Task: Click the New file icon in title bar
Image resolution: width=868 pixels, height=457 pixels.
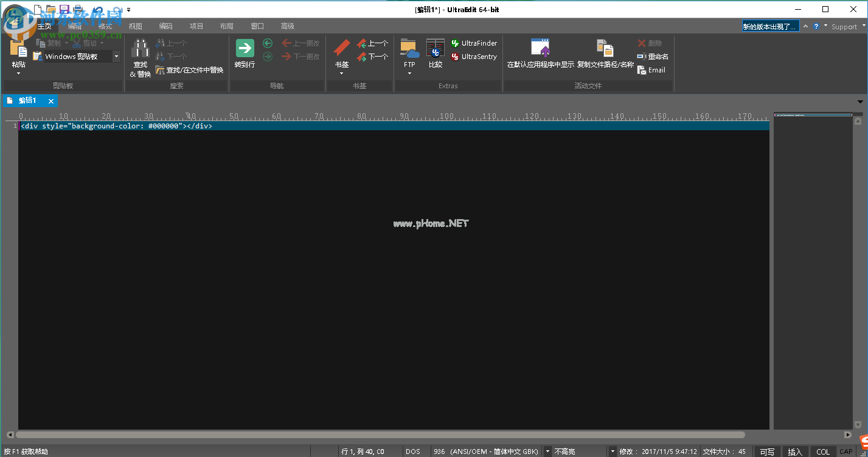Action: [x=38, y=9]
